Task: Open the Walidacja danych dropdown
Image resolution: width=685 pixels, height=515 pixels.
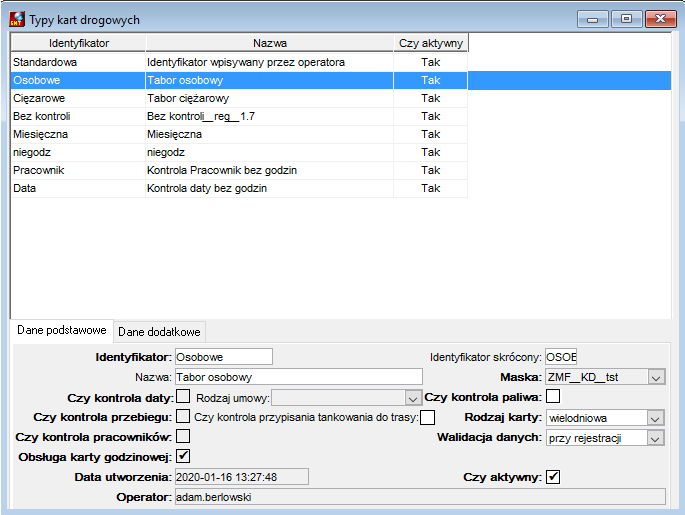Action: pyautogui.click(x=655, y=438)
